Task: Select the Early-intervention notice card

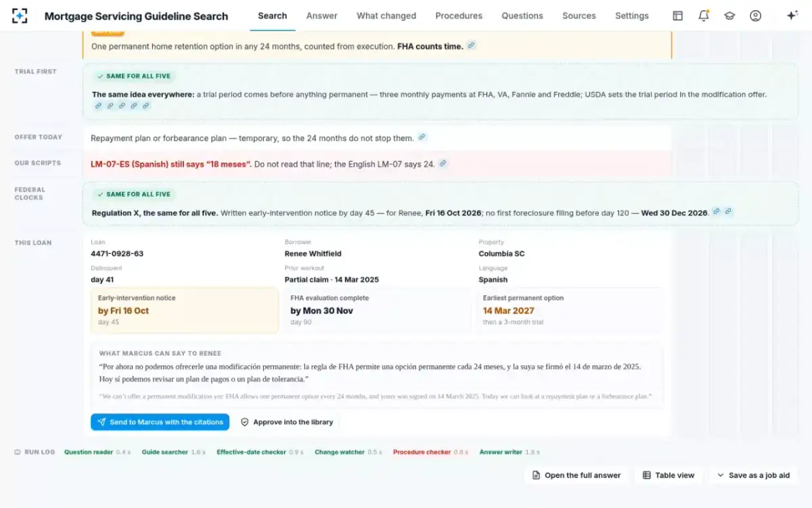Action: click(x=185, y=310)
